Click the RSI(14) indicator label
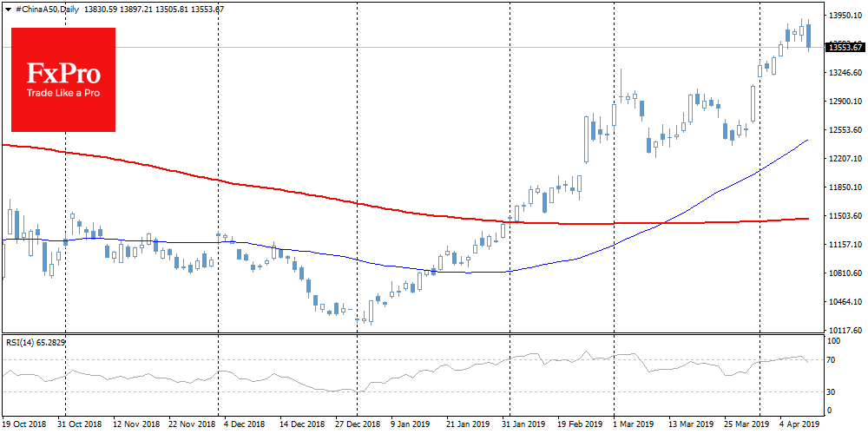This screenshot has height=434, width=868. [35, 343]
